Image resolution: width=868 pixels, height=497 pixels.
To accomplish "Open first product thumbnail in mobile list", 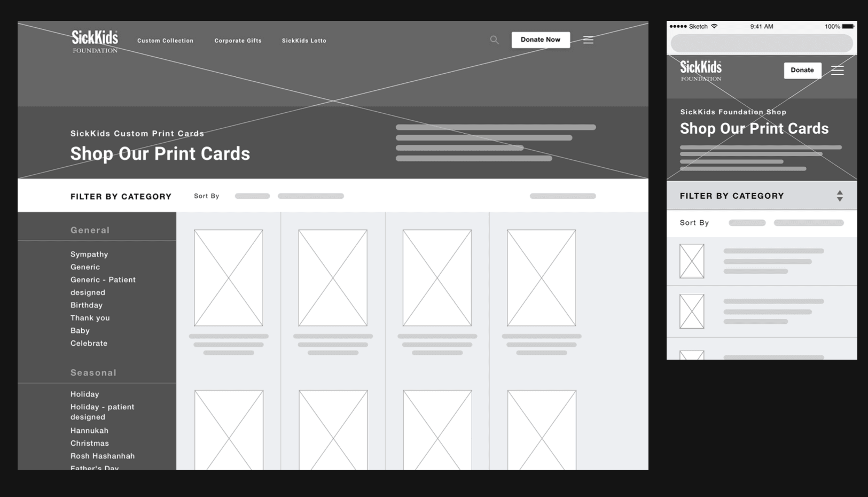I will [692, 261].
